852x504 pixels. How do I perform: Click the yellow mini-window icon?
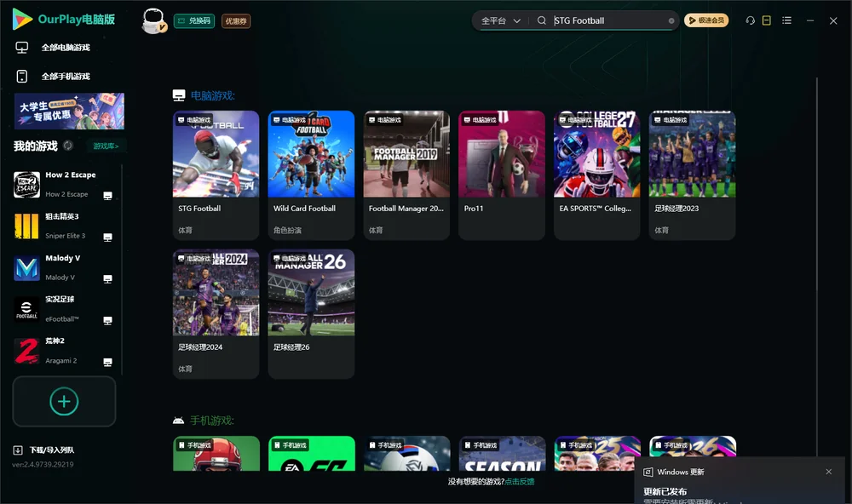point(767,20)
